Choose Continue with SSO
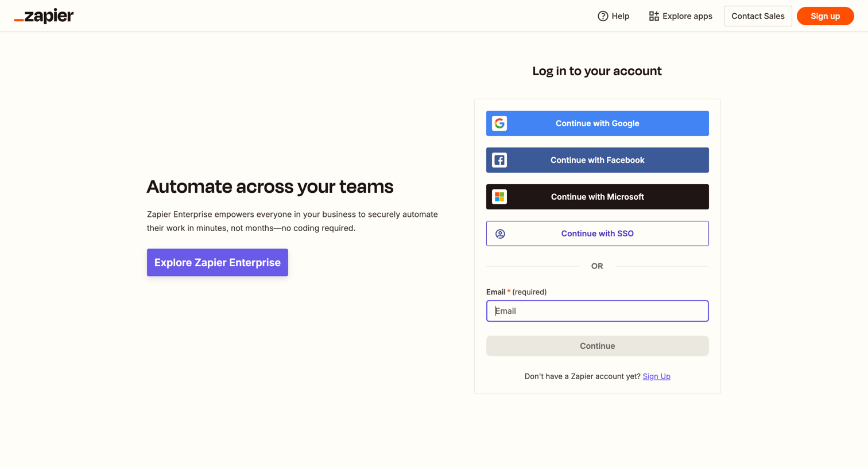 point(597,234)
